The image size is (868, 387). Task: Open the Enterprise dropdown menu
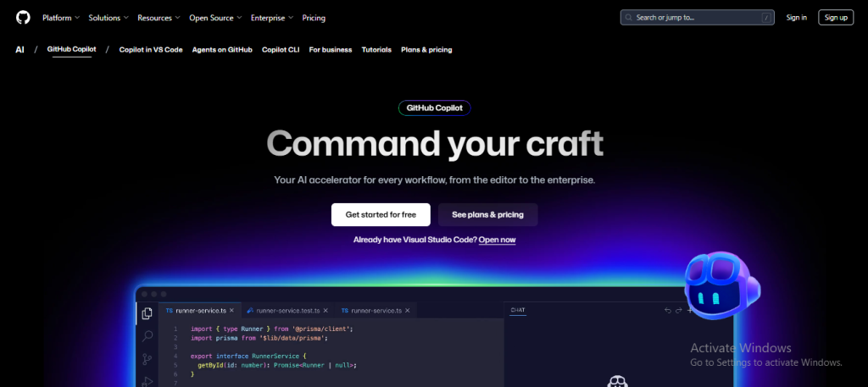click(x=272, y=18)
